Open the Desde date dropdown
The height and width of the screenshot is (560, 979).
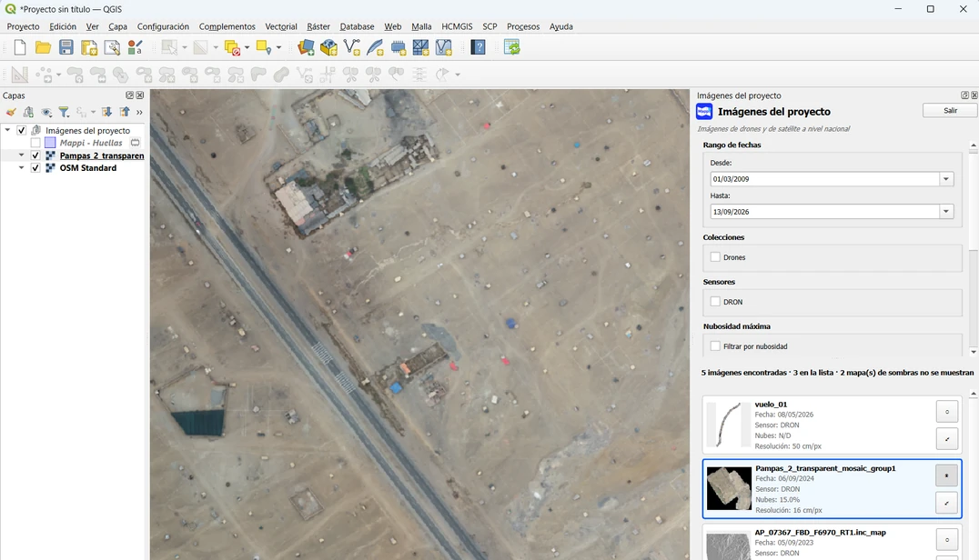(946, 179)
